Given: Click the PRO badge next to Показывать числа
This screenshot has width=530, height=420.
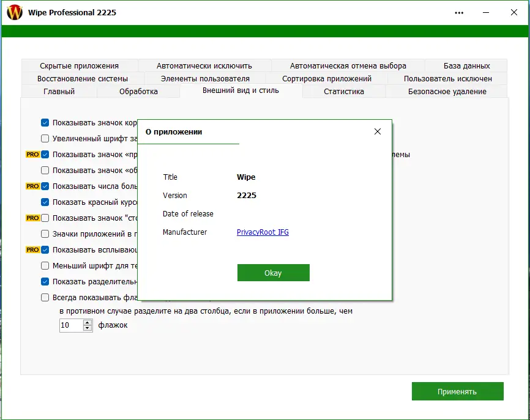Looking at the screenshot, I should (x=33, y=186).
